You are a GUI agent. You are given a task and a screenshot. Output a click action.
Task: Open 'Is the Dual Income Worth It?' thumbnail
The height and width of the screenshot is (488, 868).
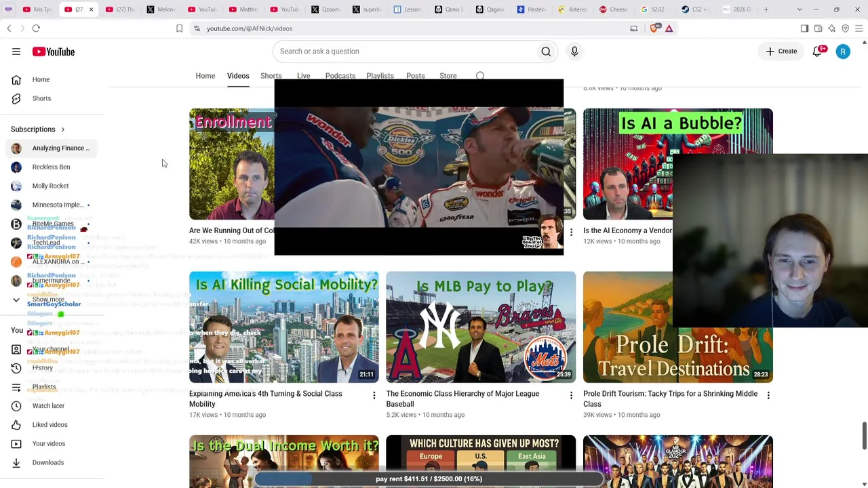coord(284,462)
